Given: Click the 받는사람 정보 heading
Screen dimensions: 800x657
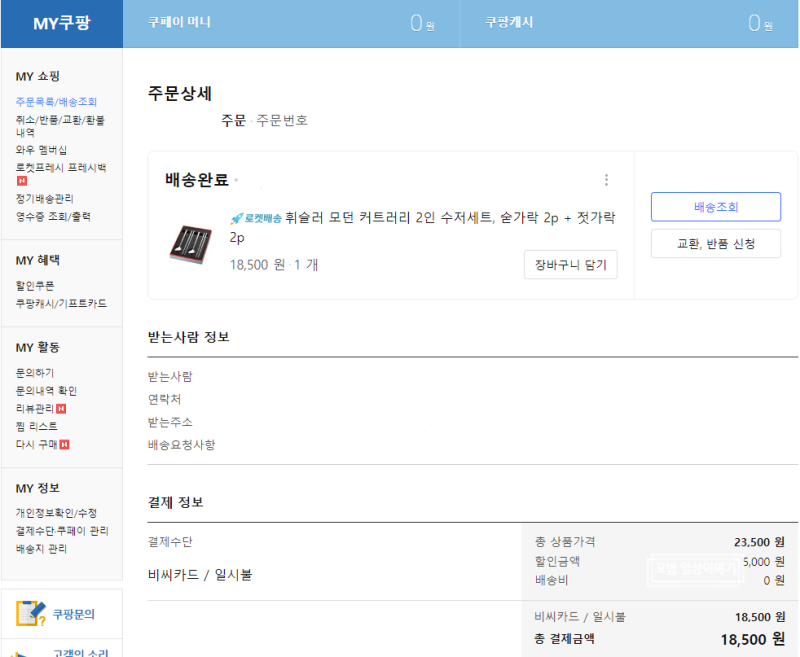Looking at the screenshot, I should (x=189, y=337).
